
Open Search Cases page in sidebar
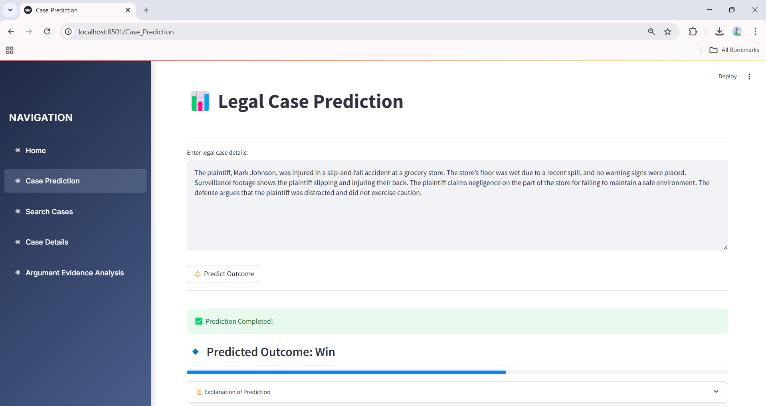point(49,211)
